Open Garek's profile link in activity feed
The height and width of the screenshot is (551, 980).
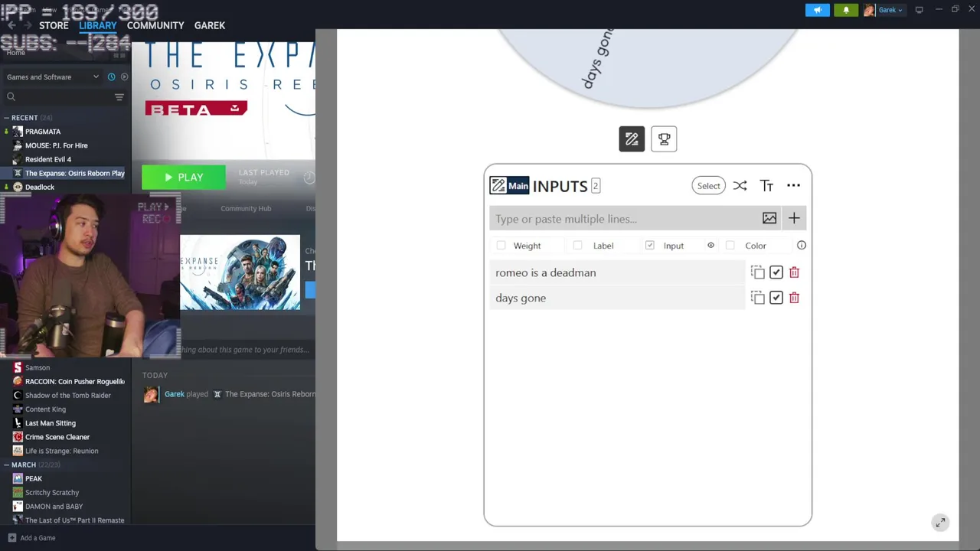pyautogui.click(x=175, y=394)
